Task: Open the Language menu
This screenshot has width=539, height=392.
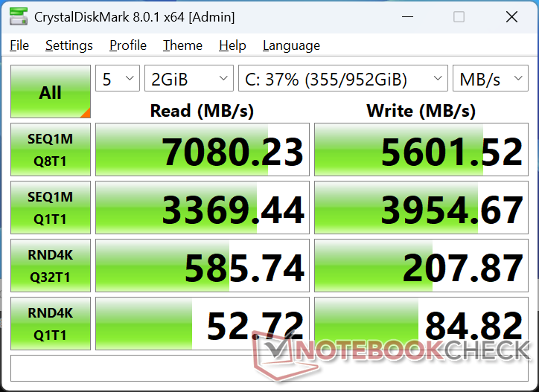Action: [291, 45]
